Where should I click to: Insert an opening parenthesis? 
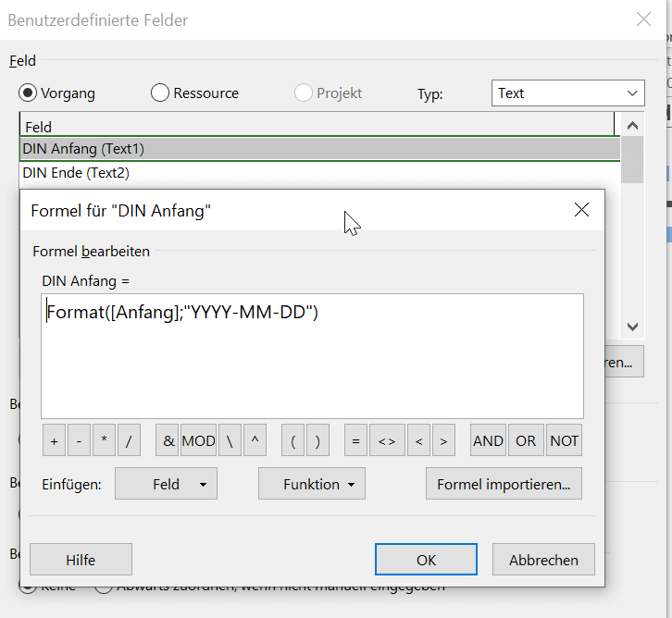click(293, 441)
